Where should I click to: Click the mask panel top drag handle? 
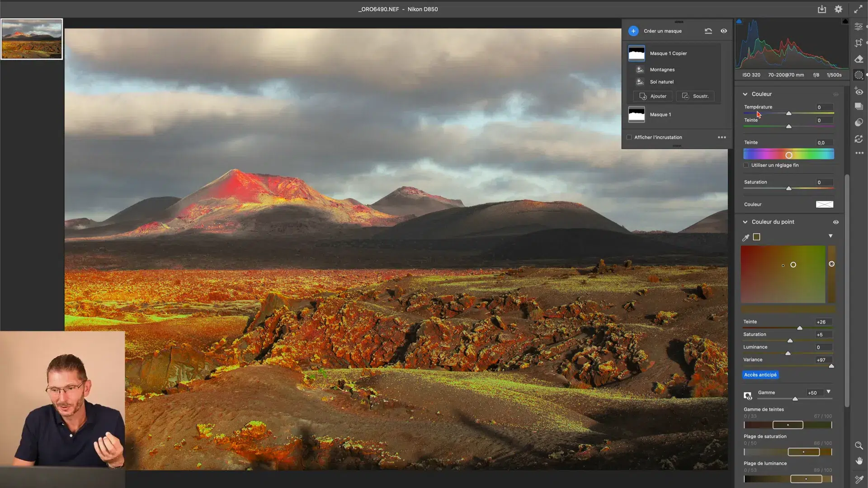coord(679,22)
